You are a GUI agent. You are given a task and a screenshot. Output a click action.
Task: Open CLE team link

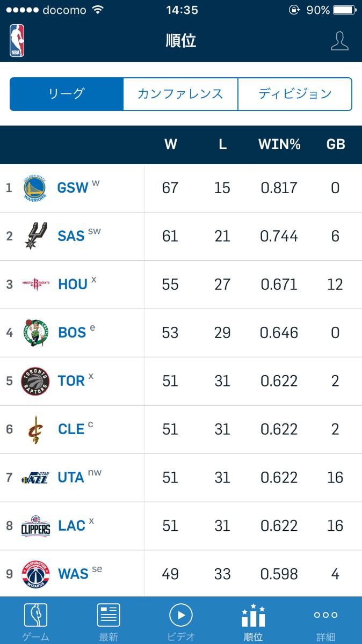[71, 429]
